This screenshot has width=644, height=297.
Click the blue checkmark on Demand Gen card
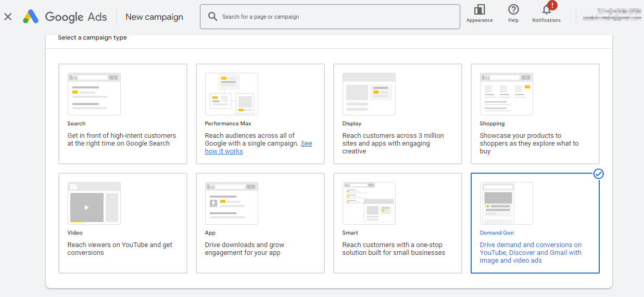599,174
